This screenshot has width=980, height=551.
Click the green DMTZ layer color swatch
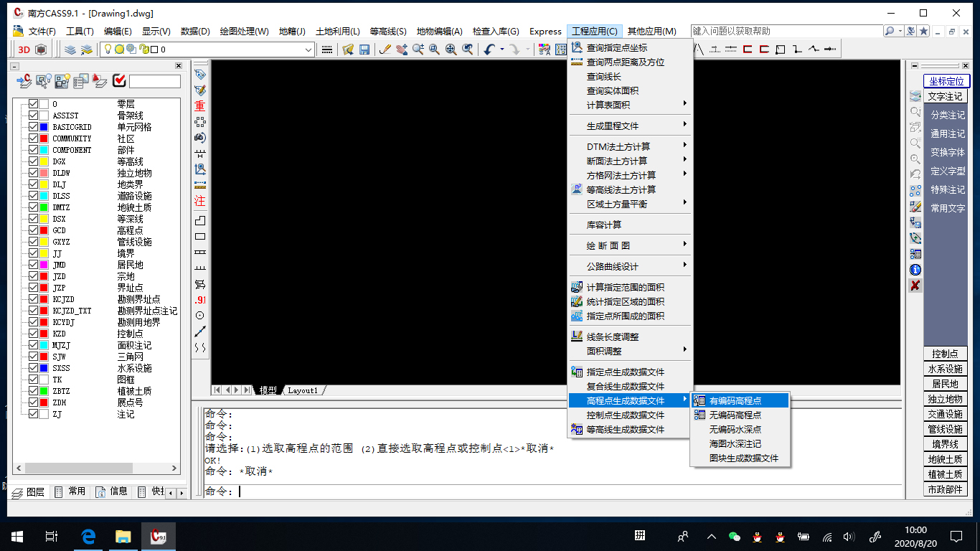44,207
